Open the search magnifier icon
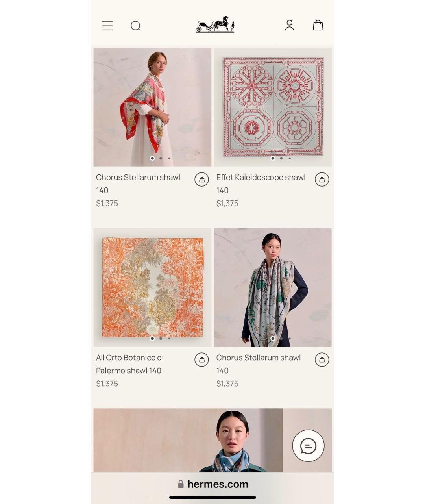This screenshot has height=504, width=425. click(136, 26)
